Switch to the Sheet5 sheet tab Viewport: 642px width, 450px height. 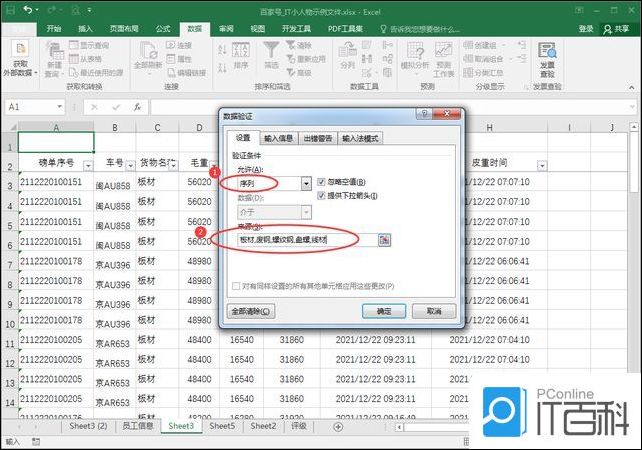tap(222, 426)
